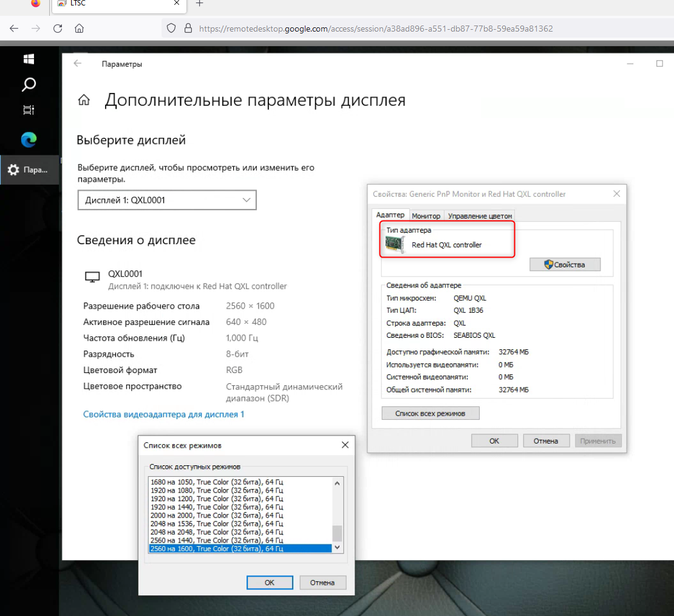Launch Microsoft Edge from the taskbar
The image size is (674, 616).
(29, 139)
